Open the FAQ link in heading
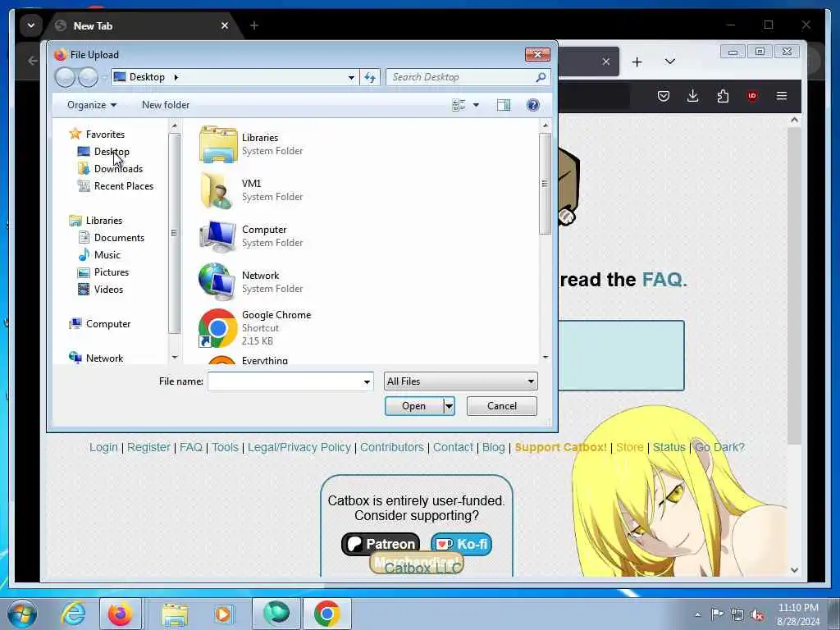 coord(664,279)
